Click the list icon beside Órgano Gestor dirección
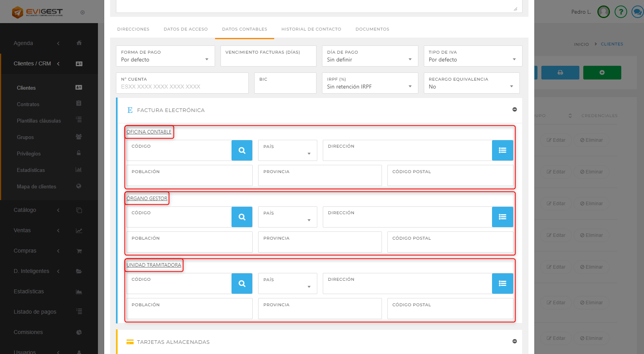The height and width of the screenshot is (354, 644). click(x=502, y=217)
